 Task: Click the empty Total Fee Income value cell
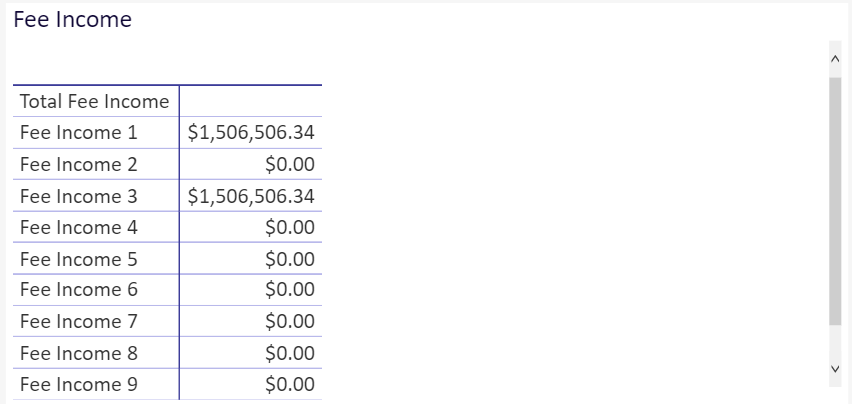[x=250, y=101]
